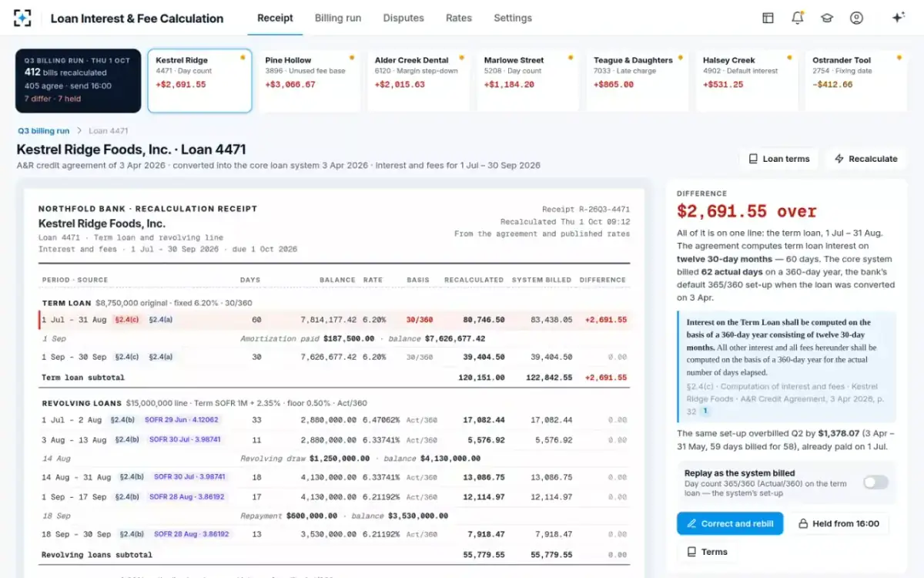The image size is (924, 578).
Task: Open the user profile icon
Action: (x=856, y=18)
